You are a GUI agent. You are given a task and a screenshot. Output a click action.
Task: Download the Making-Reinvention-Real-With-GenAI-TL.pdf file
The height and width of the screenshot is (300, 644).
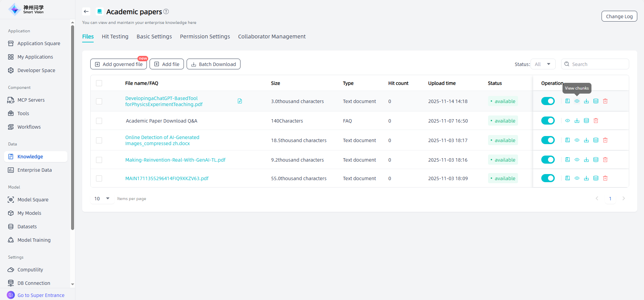586,160
